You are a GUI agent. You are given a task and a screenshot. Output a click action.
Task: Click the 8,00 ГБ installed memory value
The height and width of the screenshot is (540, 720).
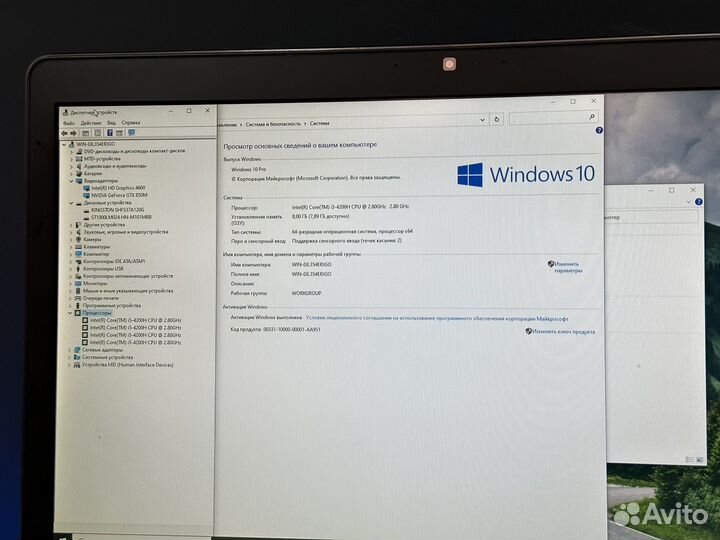[321, 216]
